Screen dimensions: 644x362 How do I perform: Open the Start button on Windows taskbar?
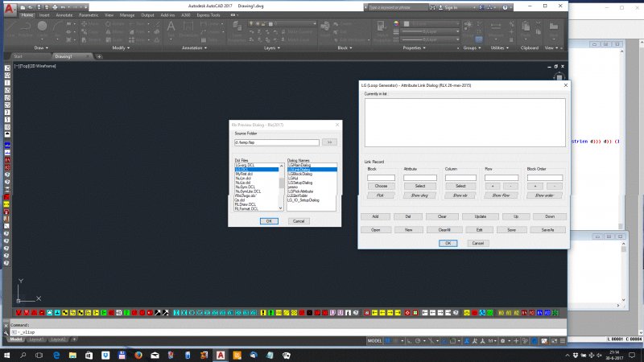pyautogui.click(x=7, y=354)
